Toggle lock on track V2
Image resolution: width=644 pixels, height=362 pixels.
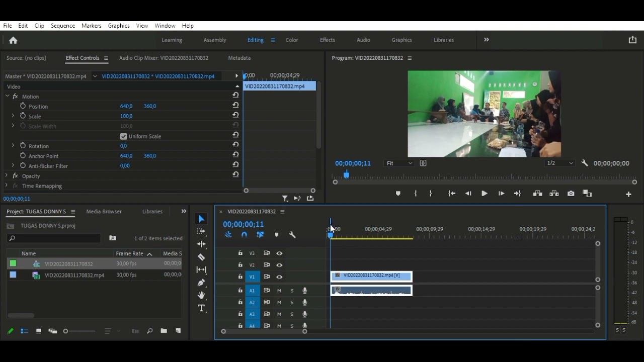tap(240, 265)
